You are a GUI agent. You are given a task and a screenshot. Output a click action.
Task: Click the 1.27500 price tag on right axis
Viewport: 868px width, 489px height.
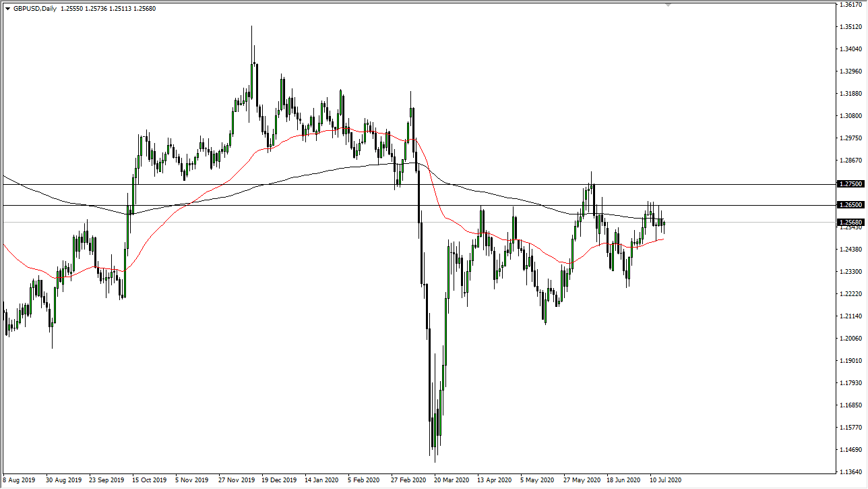pos(850,183)
